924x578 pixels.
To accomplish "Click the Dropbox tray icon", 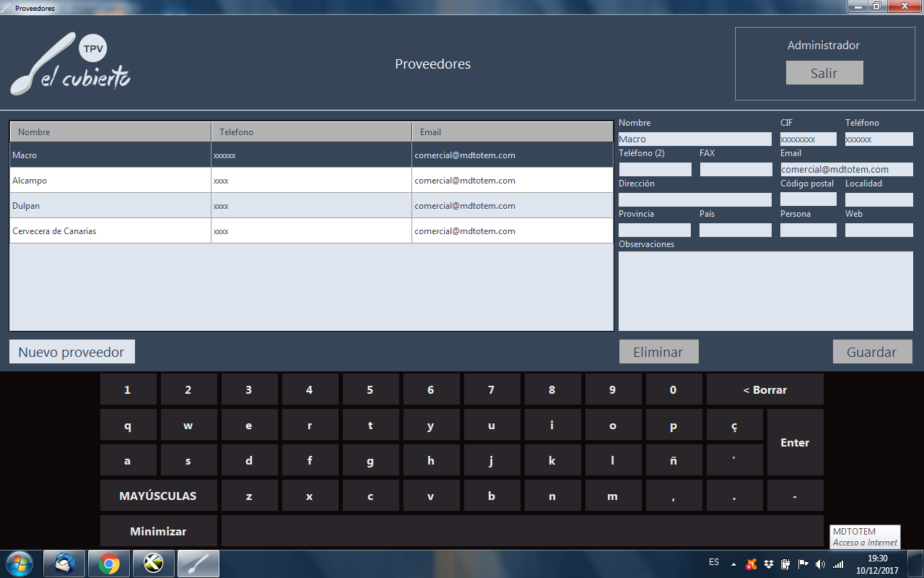I will [770, 564].
